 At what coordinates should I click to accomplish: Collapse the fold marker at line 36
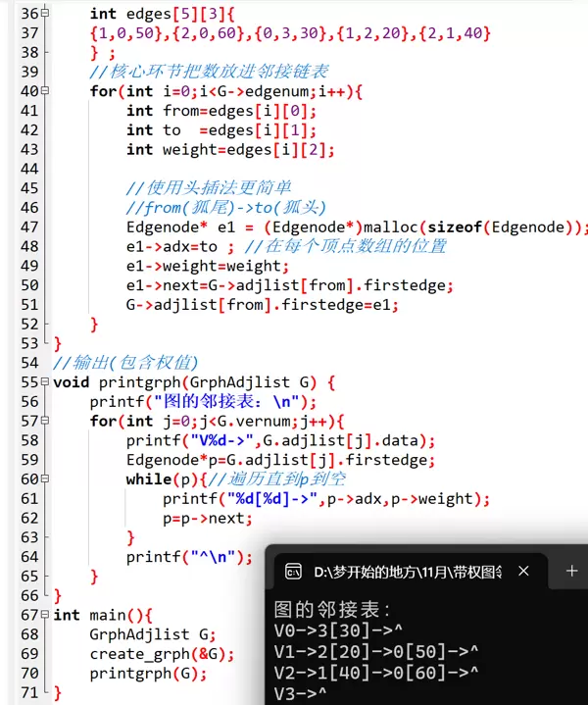click(45, 14)
